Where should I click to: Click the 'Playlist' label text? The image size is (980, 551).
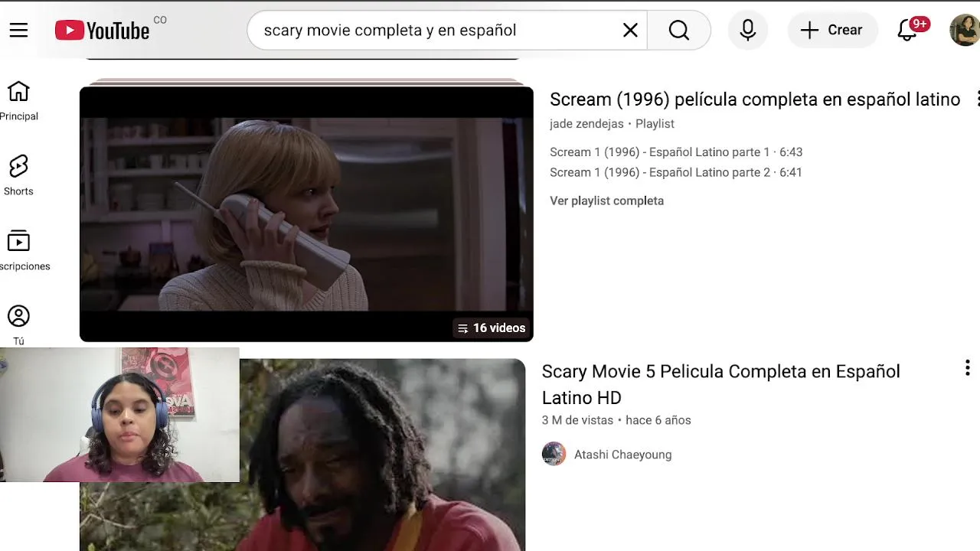click(x=655, y=124)
